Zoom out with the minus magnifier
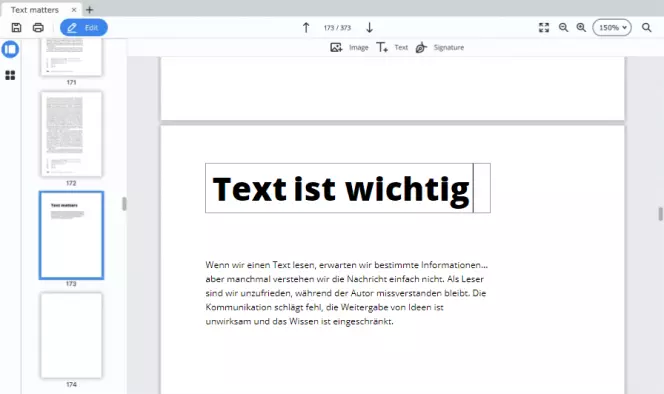This screenshot has width=664, height=394. click(563, 28)
